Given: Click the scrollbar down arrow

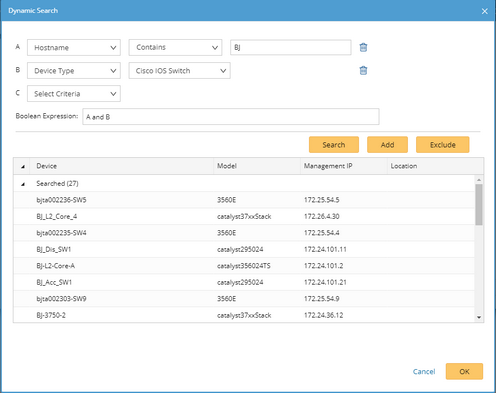Looking at the screenshot, I should point(479,317).
